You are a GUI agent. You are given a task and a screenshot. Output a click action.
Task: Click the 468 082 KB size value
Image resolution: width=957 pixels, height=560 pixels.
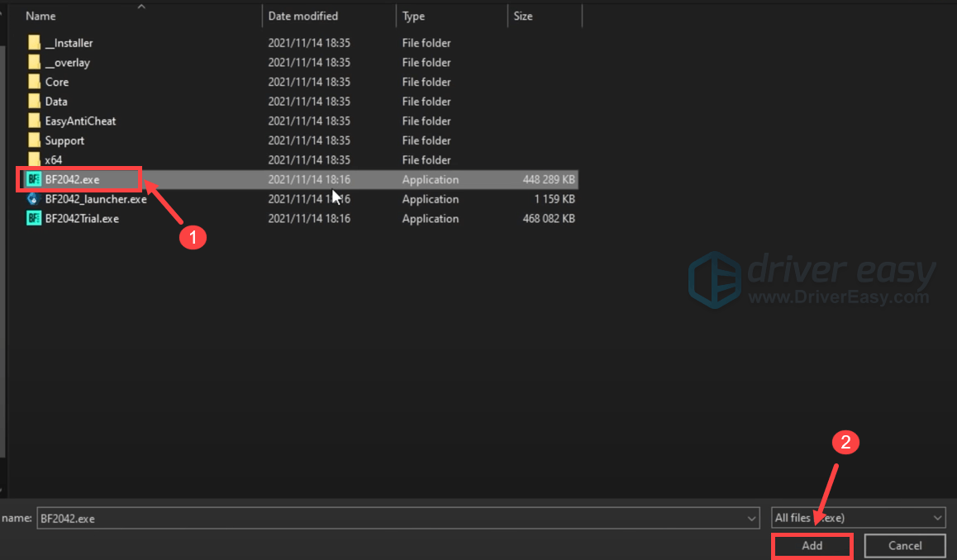(549, 218)
